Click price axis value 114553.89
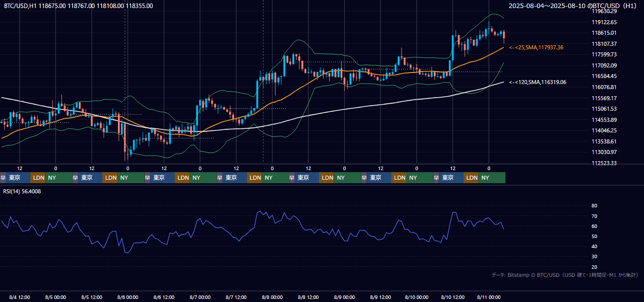The height and width of the screenshot is (302, 644). [604, 120]
